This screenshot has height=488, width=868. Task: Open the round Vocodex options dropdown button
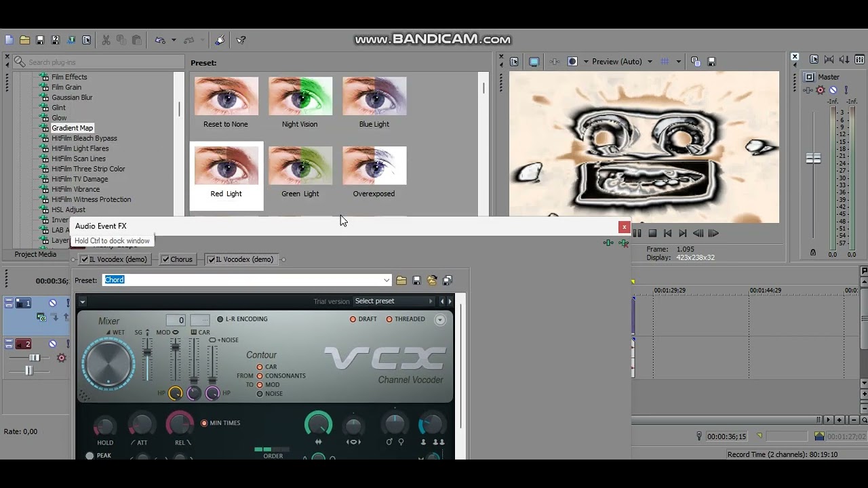tap(440, 320)
